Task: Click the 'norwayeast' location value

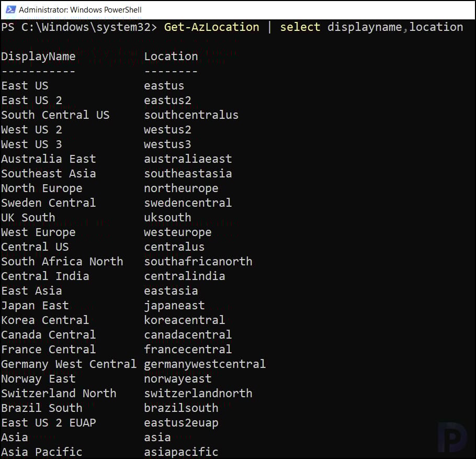Action: [178, 379]
